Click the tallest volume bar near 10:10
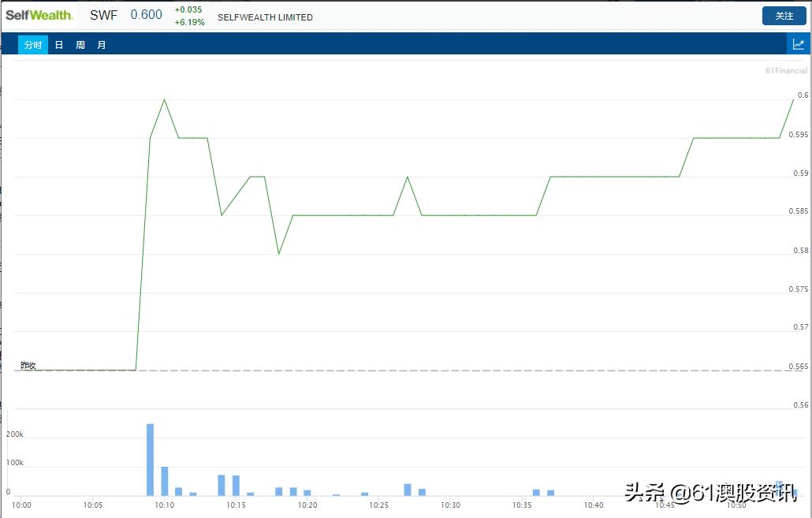This screenshot has width=812, height=518. (149, 457)
